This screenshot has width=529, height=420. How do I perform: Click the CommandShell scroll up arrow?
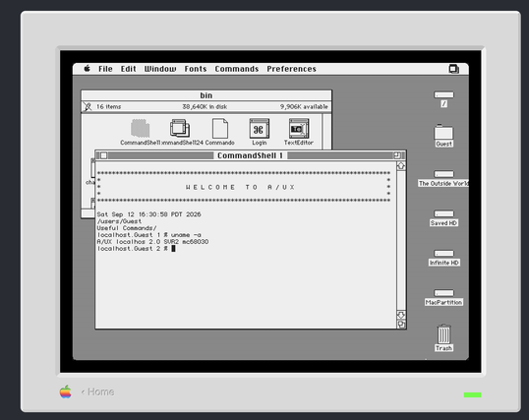pos(401,166)
